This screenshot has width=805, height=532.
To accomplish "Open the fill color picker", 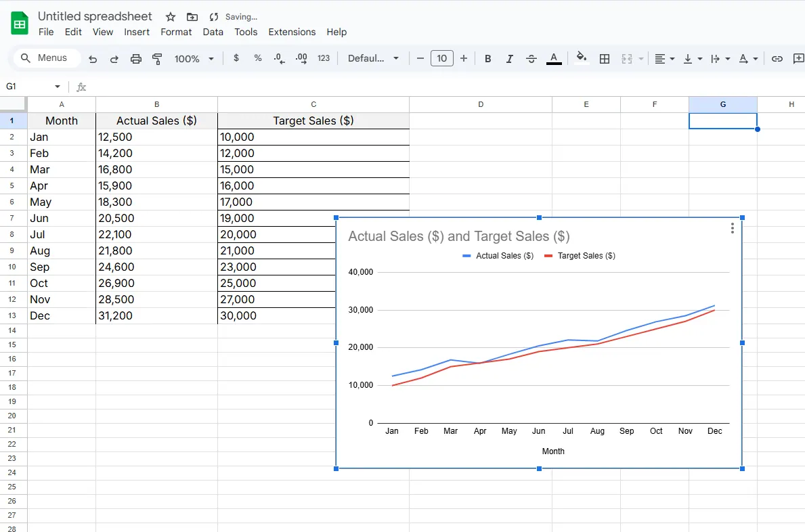I will click(x=581, y=59).
